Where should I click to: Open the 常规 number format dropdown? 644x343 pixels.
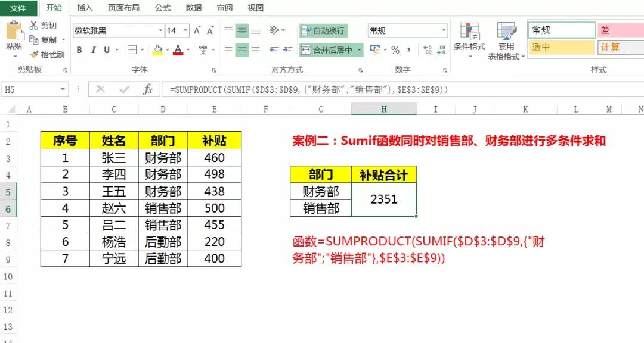[407, 30]
